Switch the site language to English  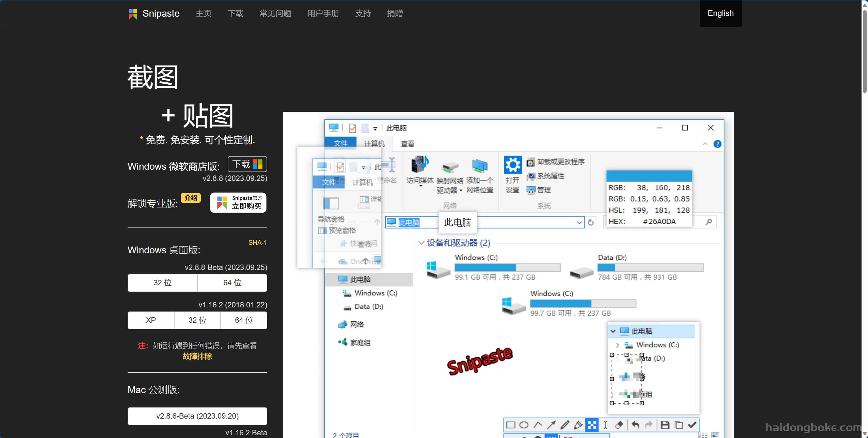tap(721, 13)
